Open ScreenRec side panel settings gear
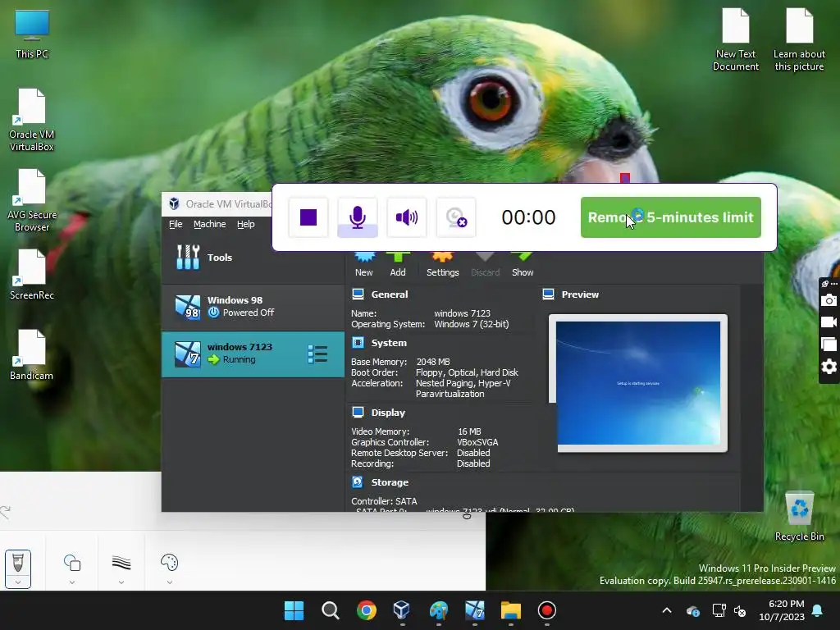This screenshot has height=630, width=840. (829, 367)
